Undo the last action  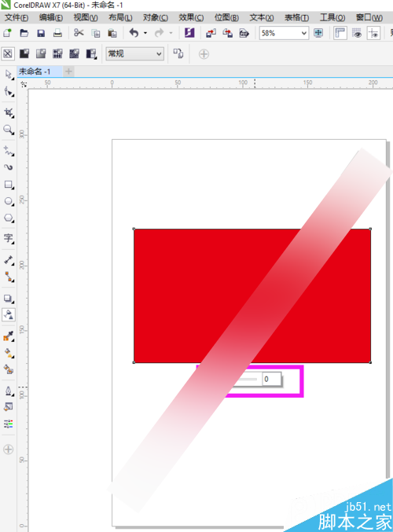pos(134,33)
